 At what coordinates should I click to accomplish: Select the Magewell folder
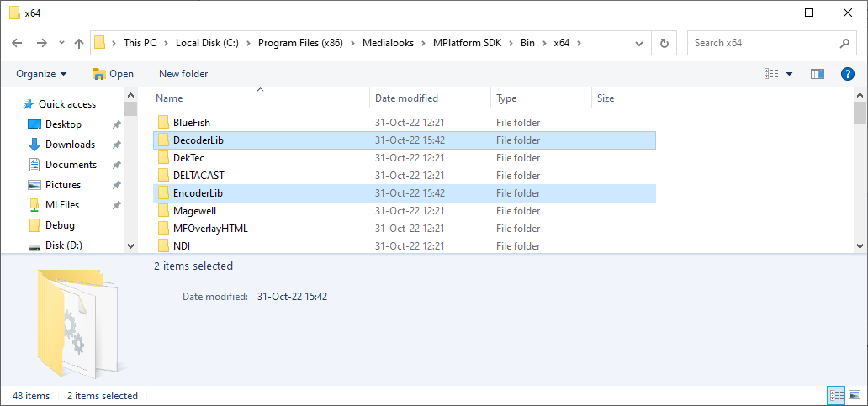pos(404,211)
